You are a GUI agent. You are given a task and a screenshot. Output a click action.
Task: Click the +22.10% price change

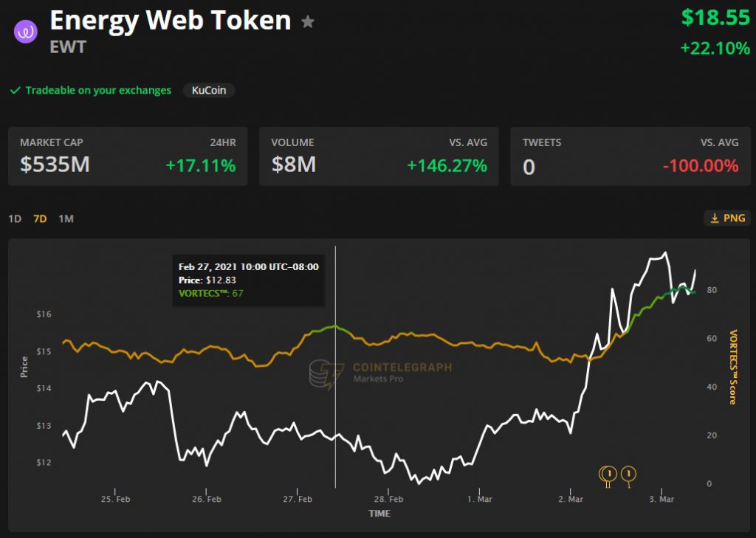[x=715, y=48]
